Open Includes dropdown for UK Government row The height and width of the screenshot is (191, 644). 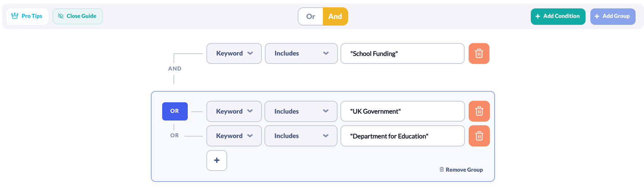301,111
